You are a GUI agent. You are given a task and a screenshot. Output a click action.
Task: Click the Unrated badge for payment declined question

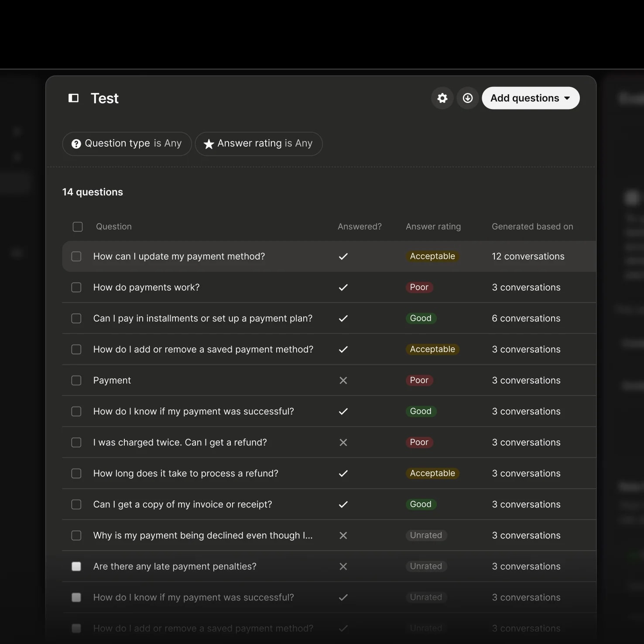click(426, 535)
